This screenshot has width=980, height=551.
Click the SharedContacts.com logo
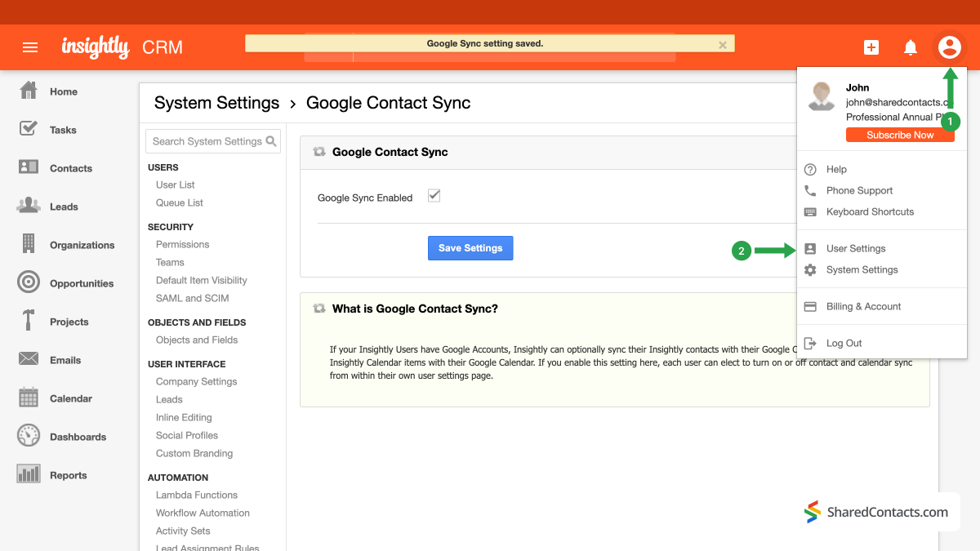pyautogui.click(x=876, y=512)
